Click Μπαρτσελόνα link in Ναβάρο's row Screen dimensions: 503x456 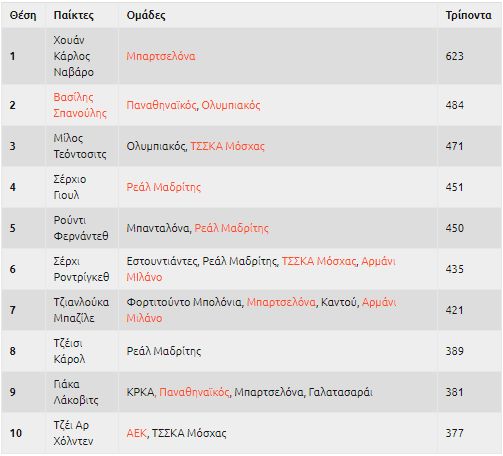tap(161, 56)
